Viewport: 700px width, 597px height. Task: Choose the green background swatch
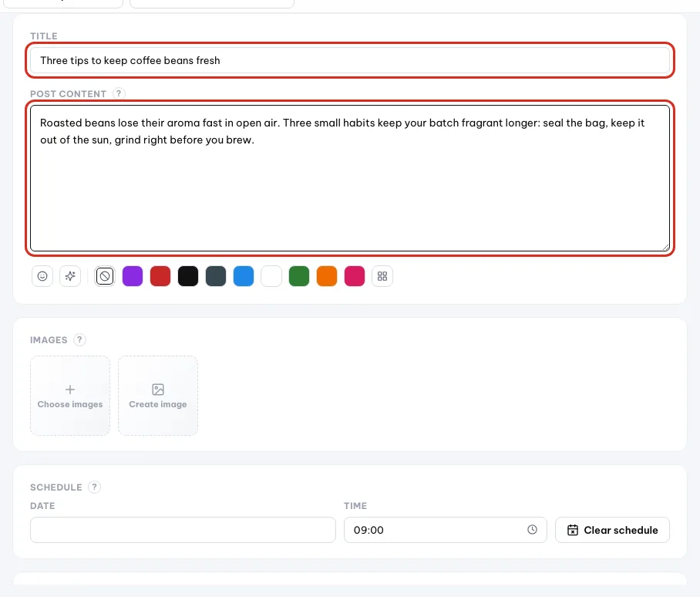tap(299, 276)
